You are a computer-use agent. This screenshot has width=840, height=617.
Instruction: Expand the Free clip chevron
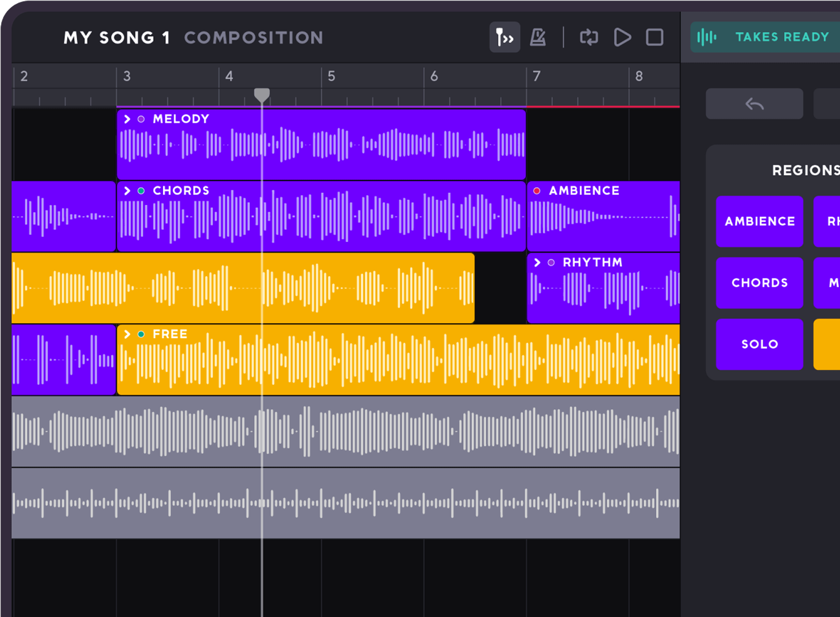(127, 334)
